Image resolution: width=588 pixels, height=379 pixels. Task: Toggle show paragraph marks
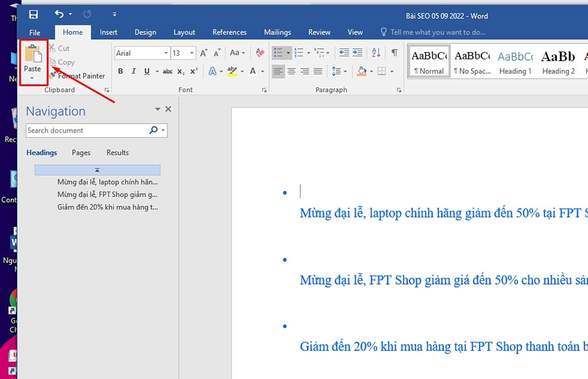(x=394, y=53)
